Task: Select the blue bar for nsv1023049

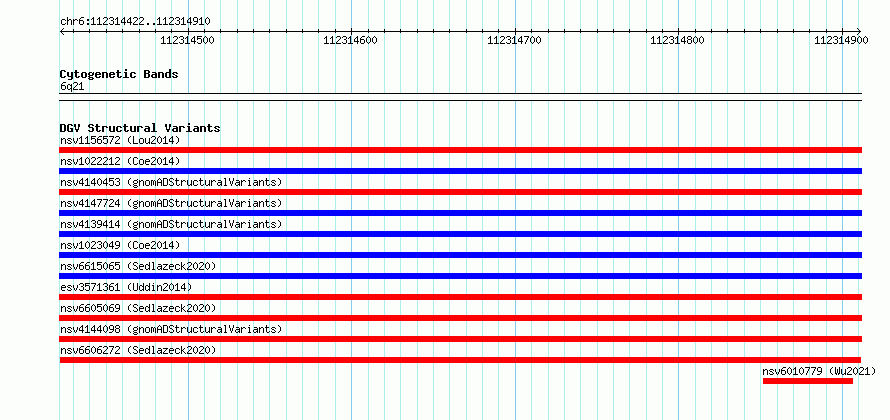Action: [461, 255]
